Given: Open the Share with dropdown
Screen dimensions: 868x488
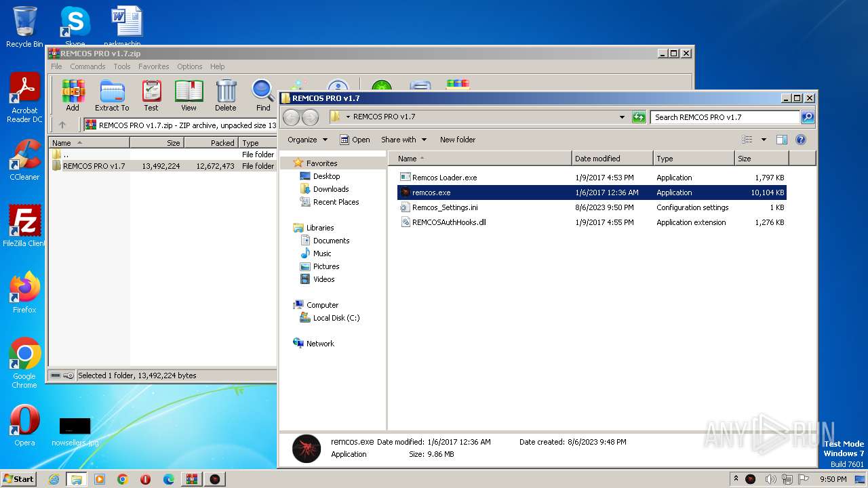Looking at the screenshot, I should 403,140.
